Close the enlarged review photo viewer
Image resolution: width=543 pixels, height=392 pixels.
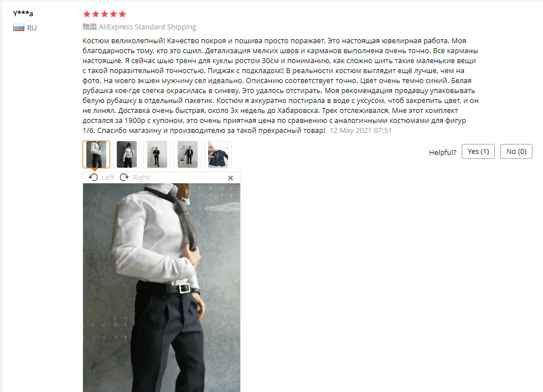point(230,178)
